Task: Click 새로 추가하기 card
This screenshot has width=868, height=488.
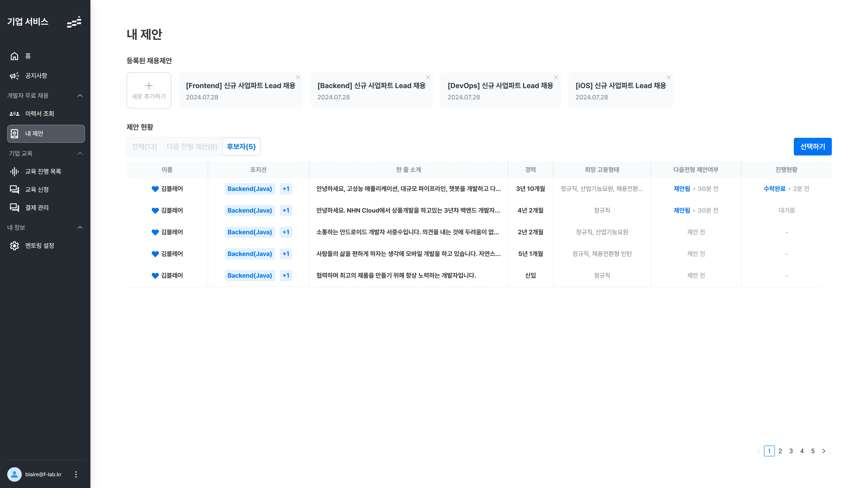Action: [149, 90]
